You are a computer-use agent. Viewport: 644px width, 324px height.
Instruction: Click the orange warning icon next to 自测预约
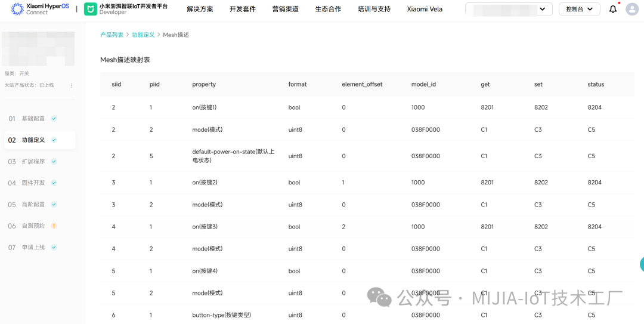click(x=54, y=226)
